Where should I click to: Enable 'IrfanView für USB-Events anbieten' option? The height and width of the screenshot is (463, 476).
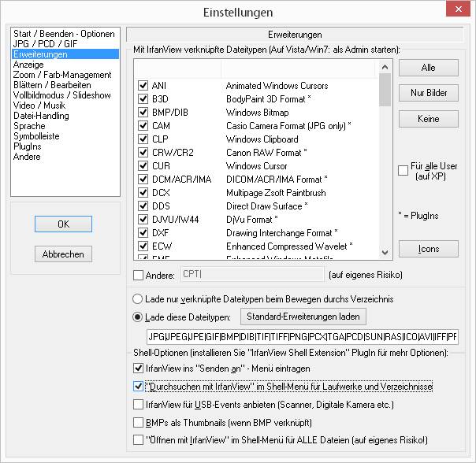[139, 405]
